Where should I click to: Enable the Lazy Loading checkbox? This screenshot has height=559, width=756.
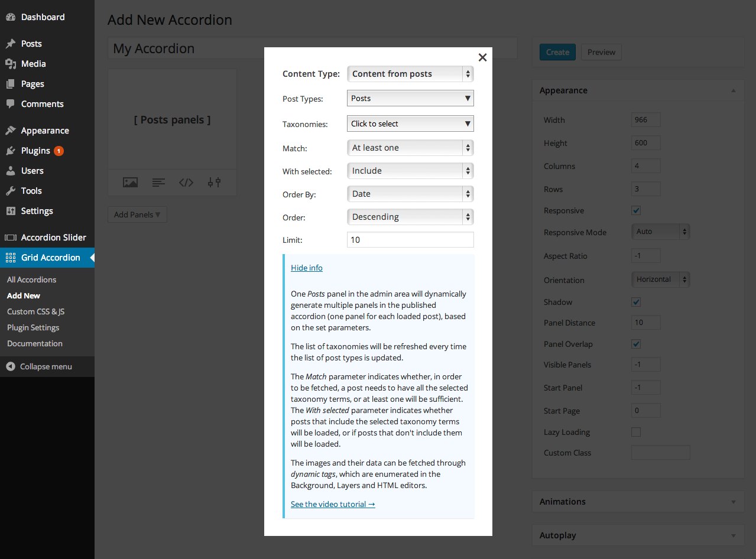[636, 432]
